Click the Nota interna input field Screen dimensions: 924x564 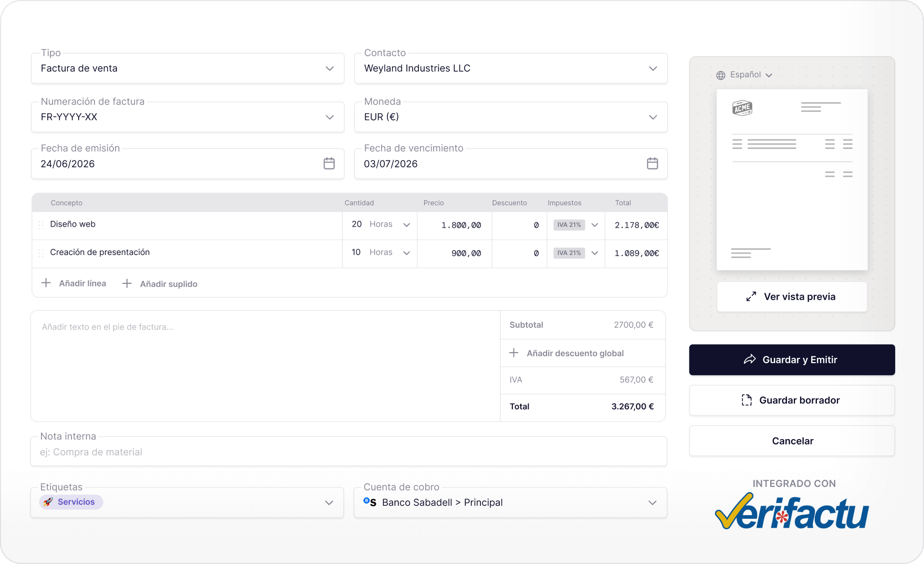(349, 452)
